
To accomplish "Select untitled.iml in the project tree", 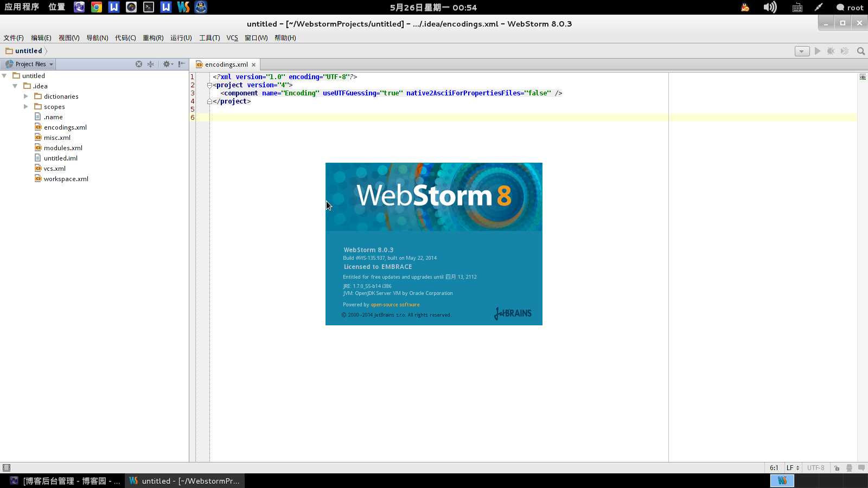I will (x=61, y=158).
